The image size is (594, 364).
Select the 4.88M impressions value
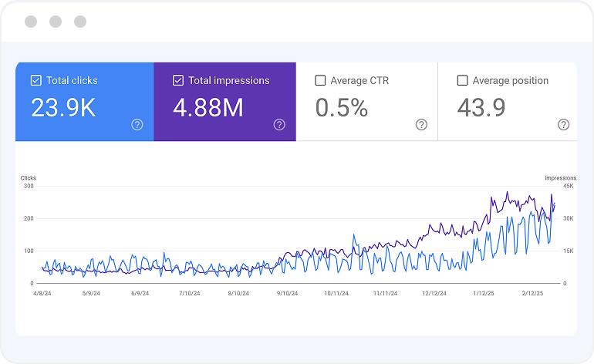pos(208,108)
